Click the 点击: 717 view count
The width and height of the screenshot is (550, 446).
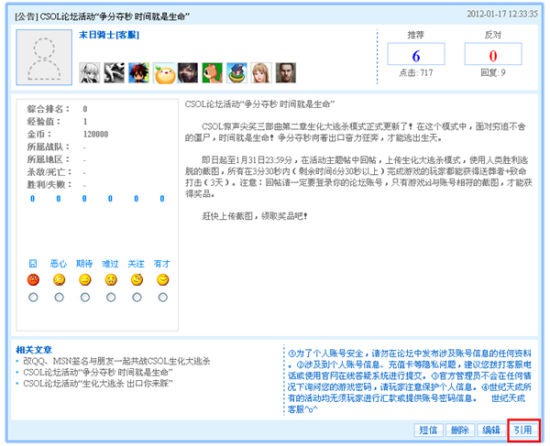pos(416,73)
